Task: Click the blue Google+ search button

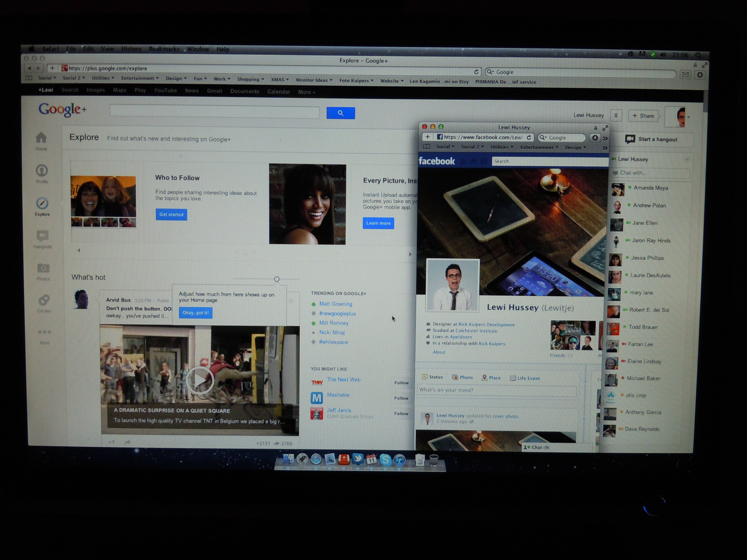Action: point(341,113)
